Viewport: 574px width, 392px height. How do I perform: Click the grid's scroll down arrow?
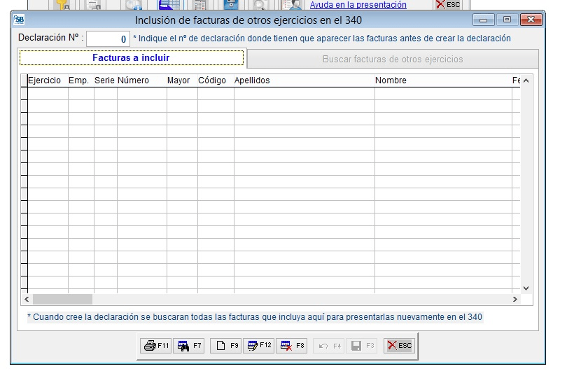point(526,288)
